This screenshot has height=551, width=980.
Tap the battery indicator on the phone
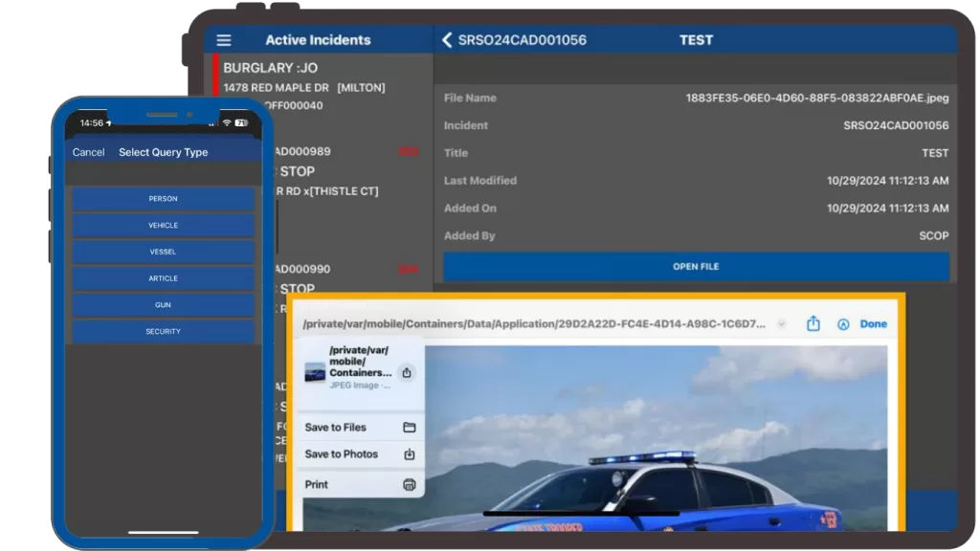tap(241, 122)
